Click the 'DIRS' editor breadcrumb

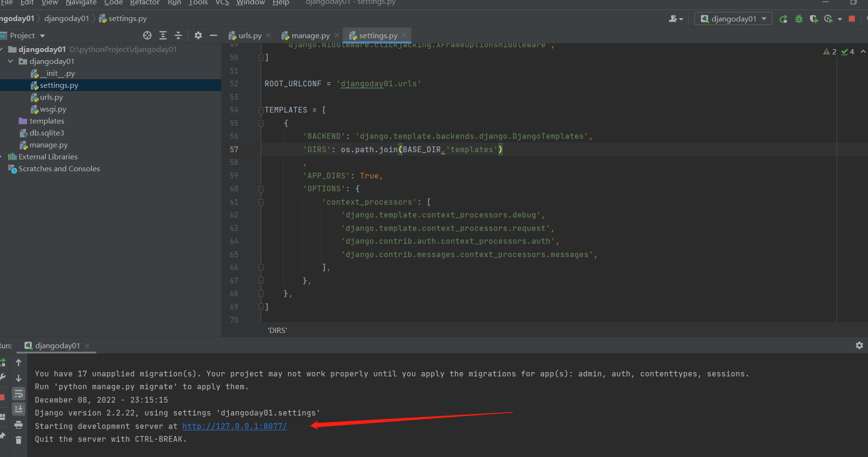click(x=277, y=330)
